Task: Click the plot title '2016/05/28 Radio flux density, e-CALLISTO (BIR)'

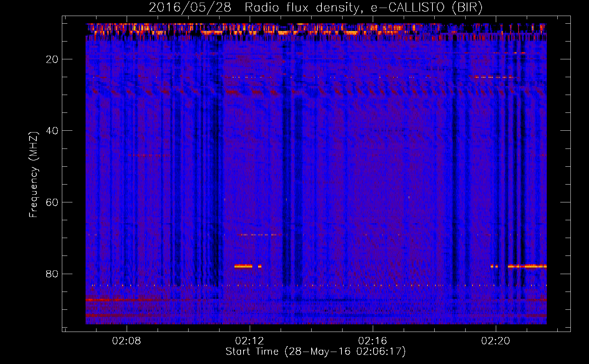Action: (316, 8)
